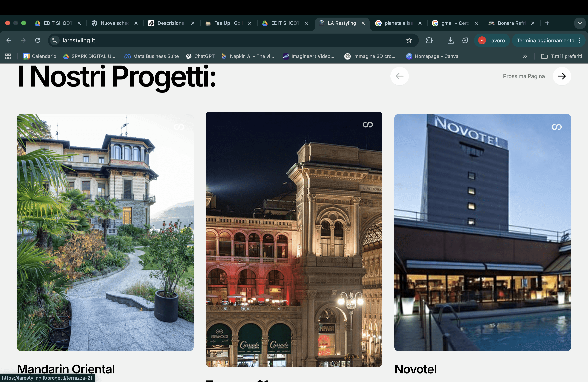Click the bookmark star icon

pos(409,40)
